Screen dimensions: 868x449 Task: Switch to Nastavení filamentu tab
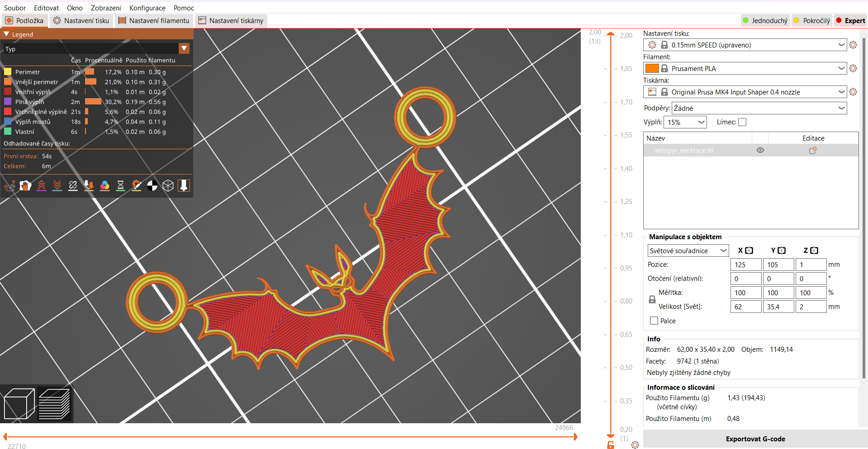click(154, 20)
